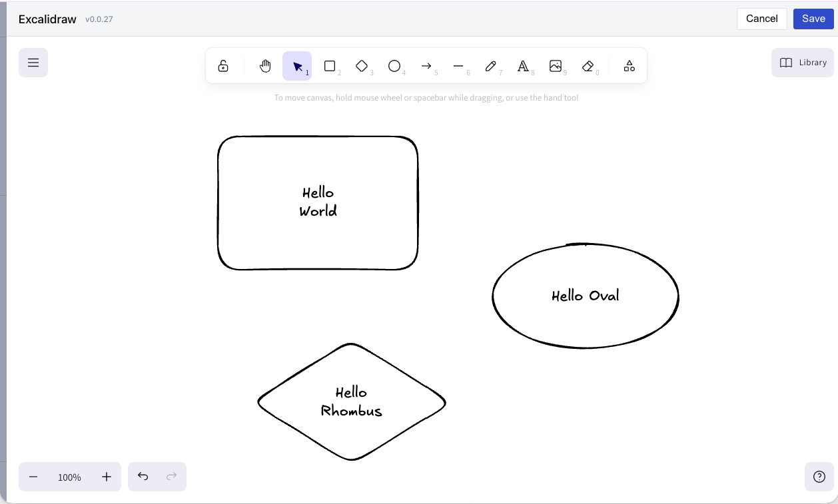The image size is (838, 504).
Task: Open the Library panel
Action: [802, 62]
